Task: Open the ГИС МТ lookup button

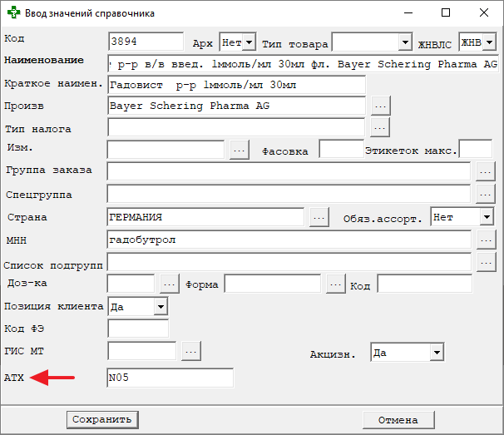Action: coord(190,352)
